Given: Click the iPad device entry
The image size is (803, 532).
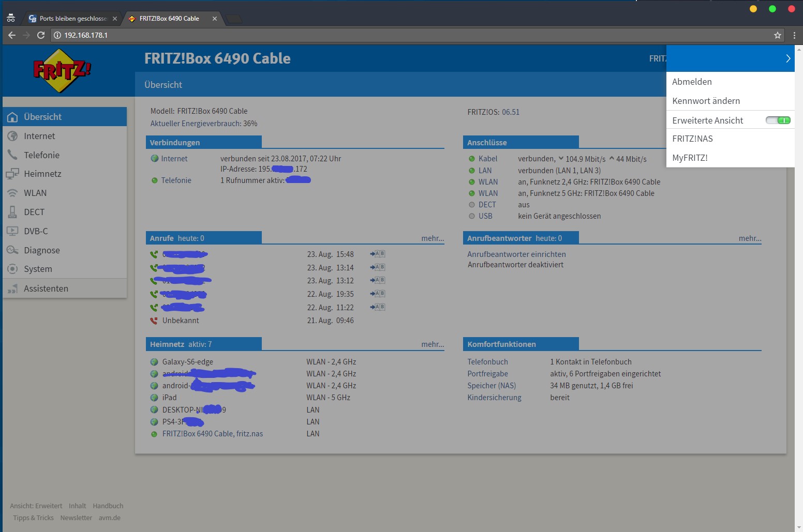Looking at the screenshot, I should (x=169, y=398).
